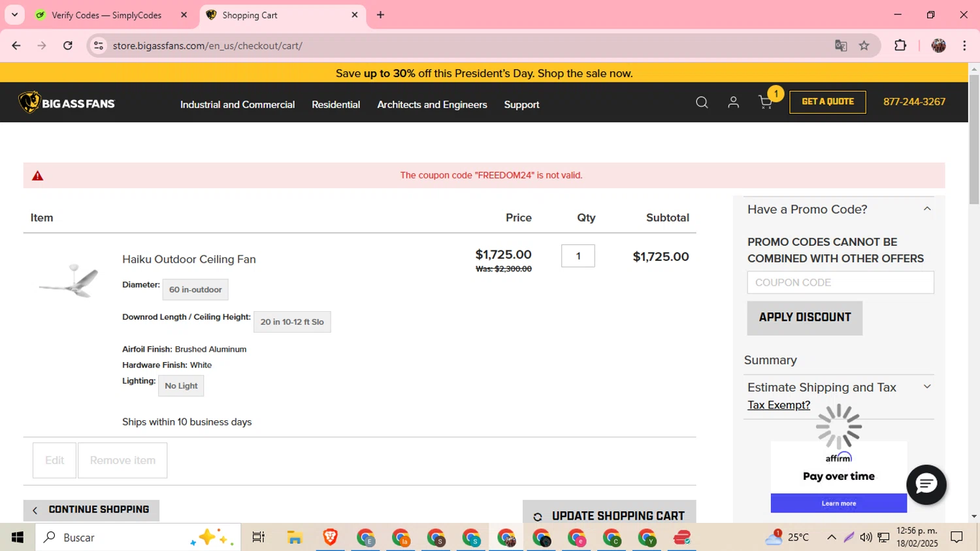
Task: Close the Shopping Cart tab
Action: (355, 15)
